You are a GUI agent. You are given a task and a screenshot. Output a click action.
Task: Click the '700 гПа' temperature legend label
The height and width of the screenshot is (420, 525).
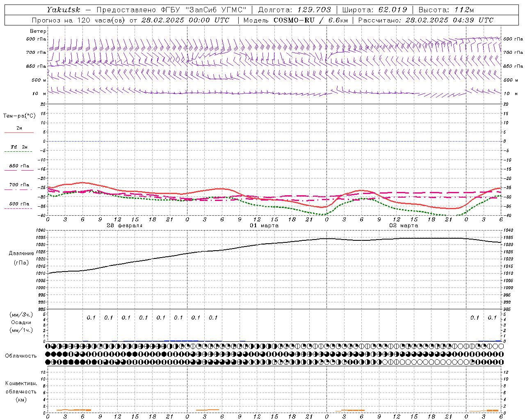pyautogui.click(x=19, y=185)
